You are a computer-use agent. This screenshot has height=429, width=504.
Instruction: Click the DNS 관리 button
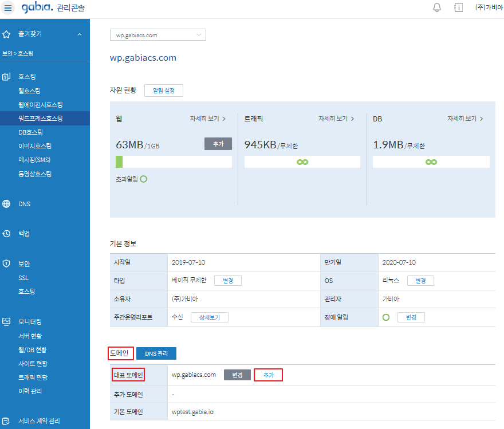pos(156,353)
